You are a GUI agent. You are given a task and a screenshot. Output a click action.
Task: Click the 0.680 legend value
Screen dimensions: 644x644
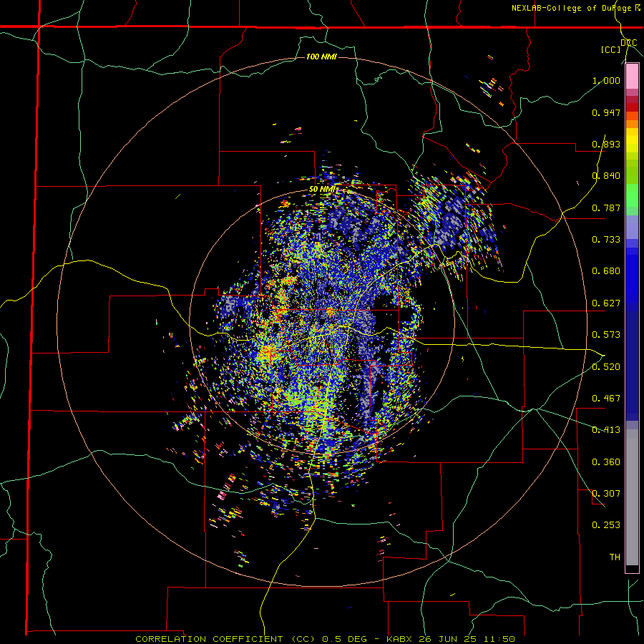[x=606, y=271]
